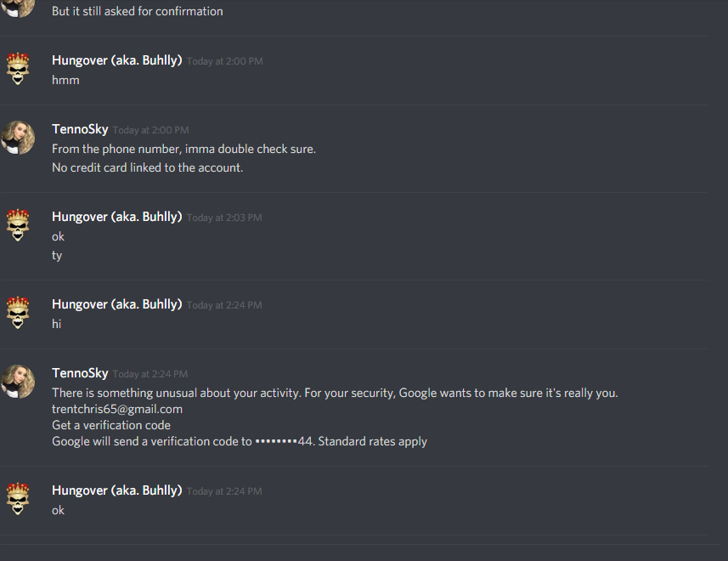The image size is (728, 561).
Task: Open TennoSky username at 2:00 PM
Action: pos(80,129)
